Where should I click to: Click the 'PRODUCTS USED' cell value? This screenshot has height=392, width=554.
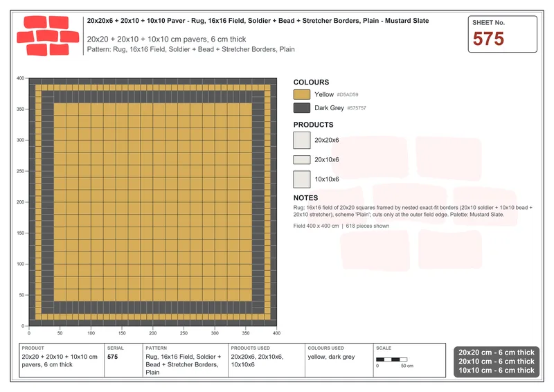tap(257, 361)
